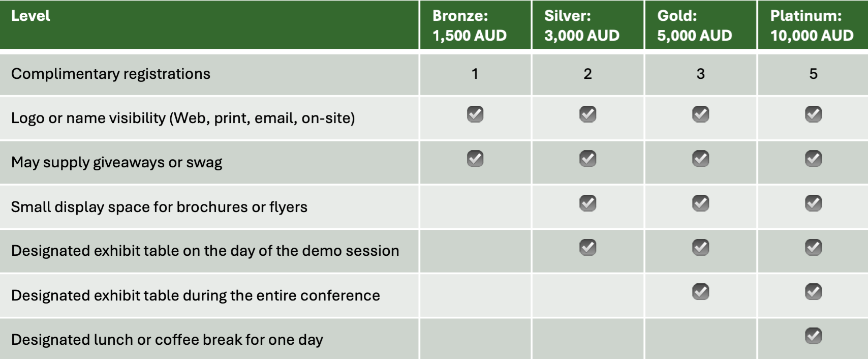Click the Gold checkmark for entire conference table
The image size is (868, 359).
pos(701,292)
